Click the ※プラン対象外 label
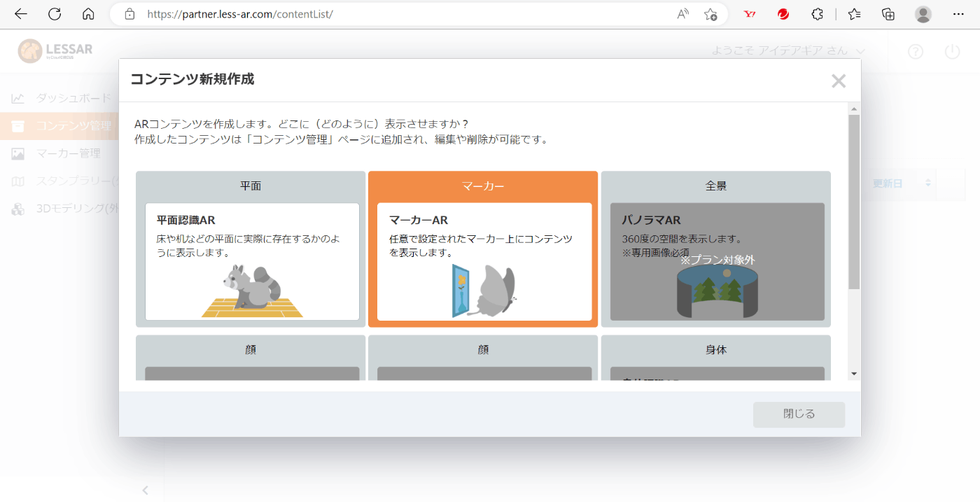Image resolution: width=980 pixels, height=502 pixels. click(x=717, y=260)
